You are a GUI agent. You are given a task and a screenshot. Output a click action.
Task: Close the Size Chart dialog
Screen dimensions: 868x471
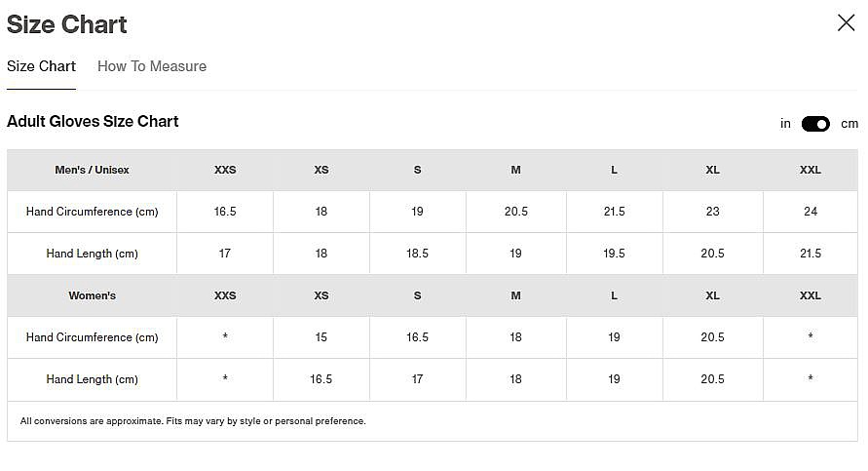(x=846, y=22)
